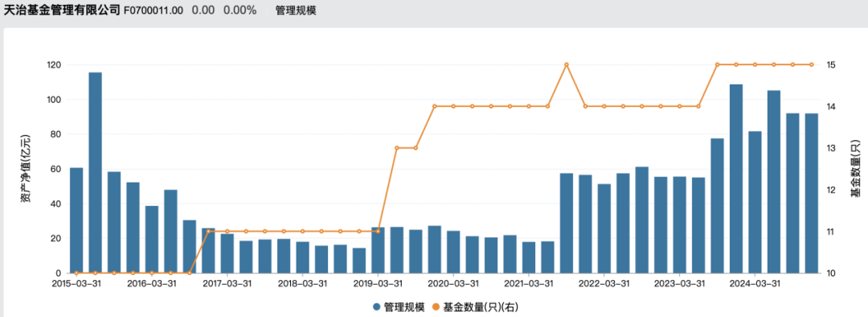The height and width of the screenshot is (317, 868).
Task: Click the F0700011.00 code text
Action: pyautogui.click(x=154, y=10)
